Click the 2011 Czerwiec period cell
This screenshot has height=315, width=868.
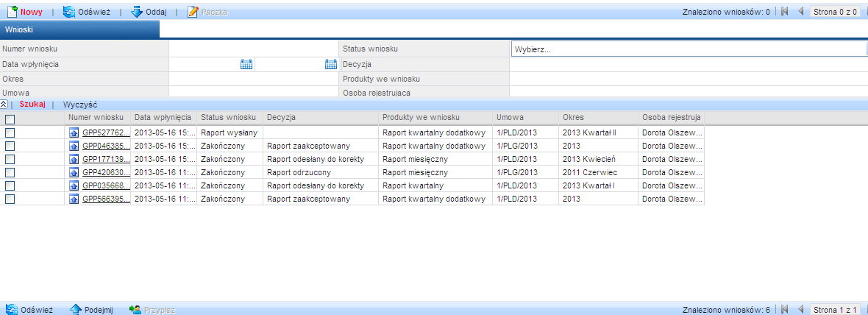(599, 172)
